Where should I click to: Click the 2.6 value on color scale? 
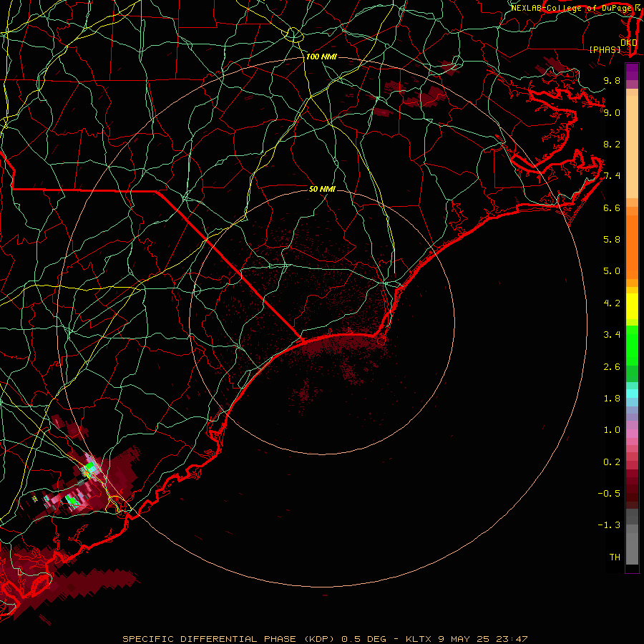click(x=612, y=367)
